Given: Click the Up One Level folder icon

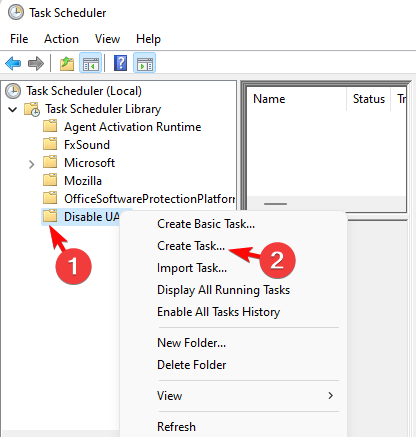Looking at the screenshot, I should 67,63.
